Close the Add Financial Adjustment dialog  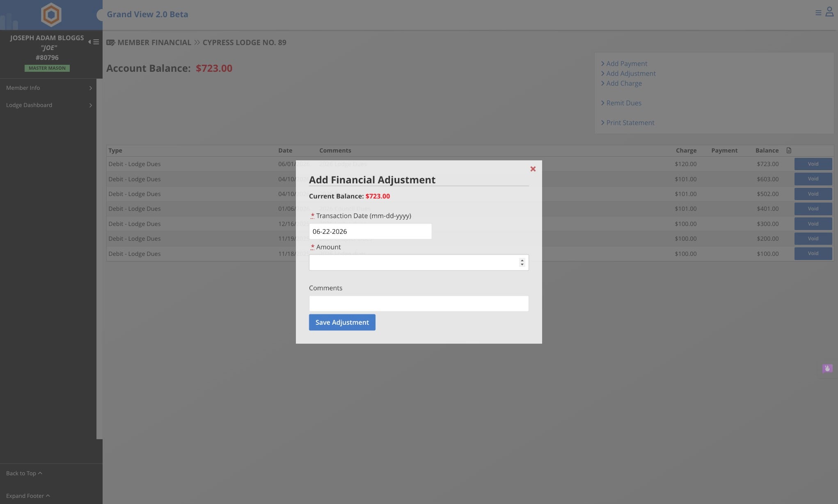tap(533, 169)
